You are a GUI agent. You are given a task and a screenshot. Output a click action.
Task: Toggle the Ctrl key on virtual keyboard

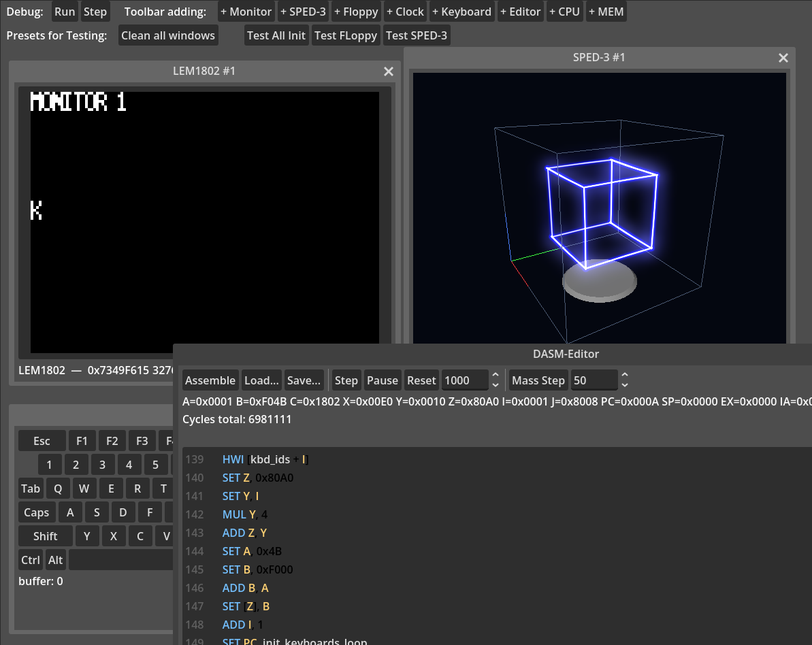[31, 560]
